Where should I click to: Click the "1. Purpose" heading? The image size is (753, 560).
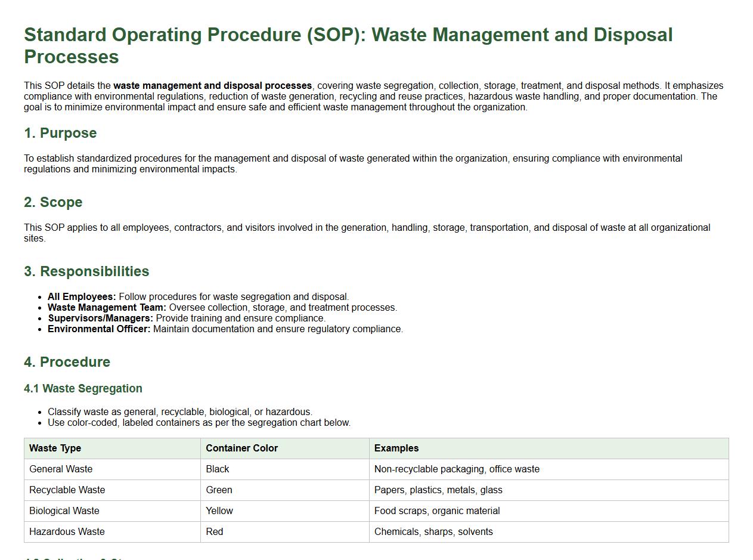[x=60, y=133]
